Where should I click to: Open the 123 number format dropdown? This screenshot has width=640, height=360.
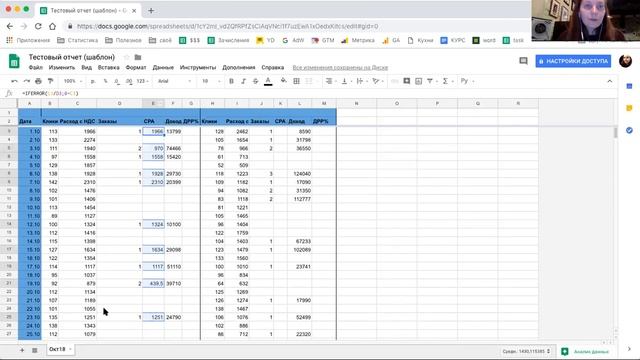143,81
